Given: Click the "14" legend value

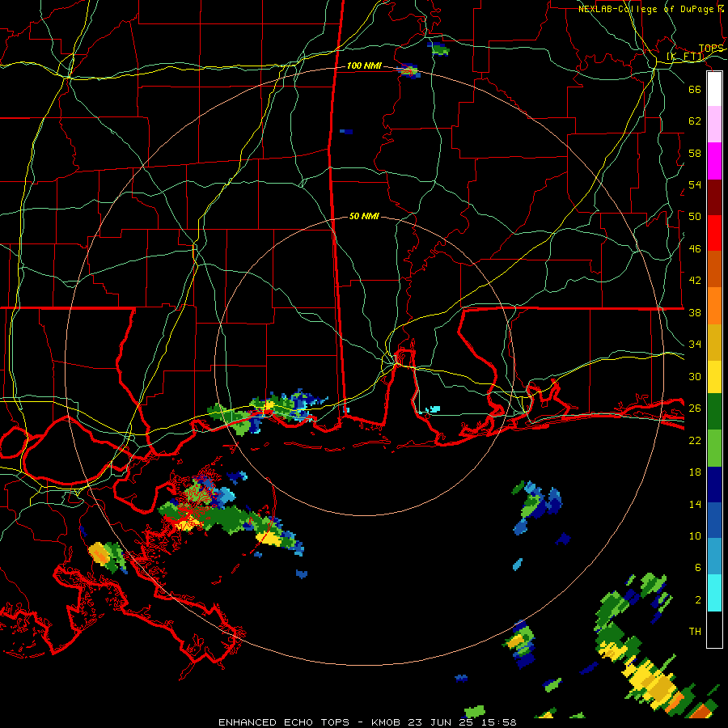Looking at the screenshot, I should [695, 504].
